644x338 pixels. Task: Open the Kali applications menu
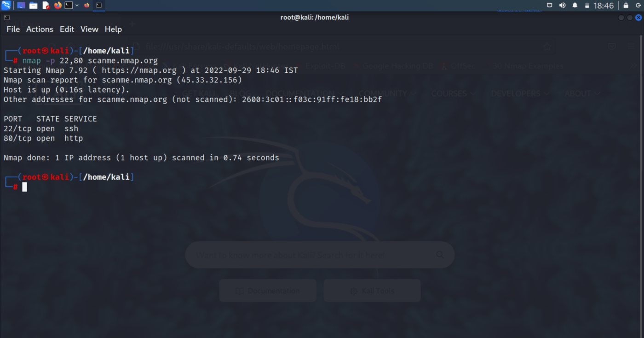pyautogui.click(x=6, y=6)
